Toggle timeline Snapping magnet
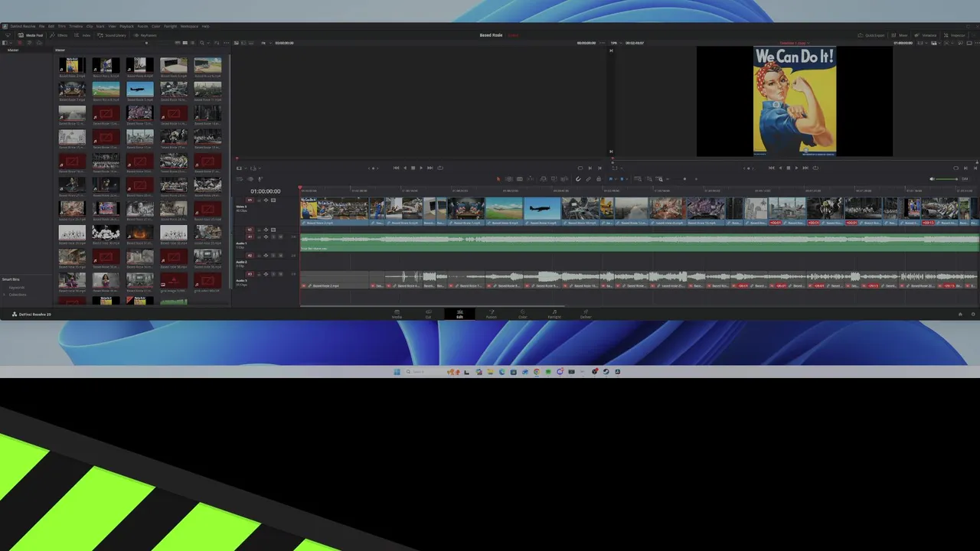Viewport: 980px width, 551px height. coord(578,179)
